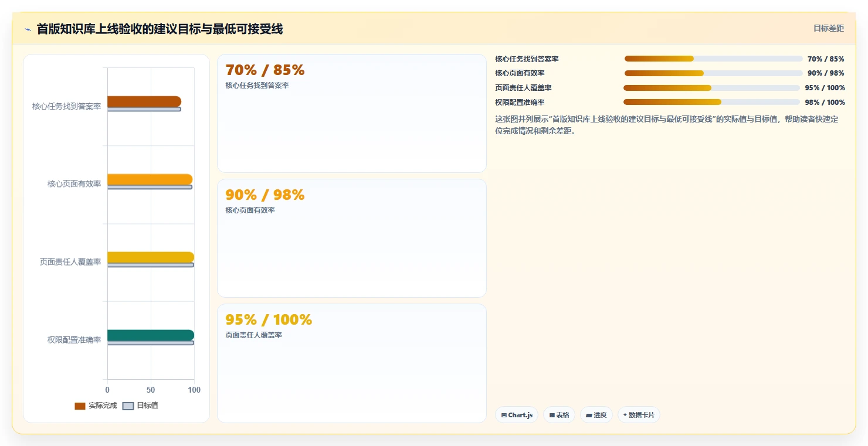Click chart axis label 权限配置准确率
Viewport: 868px width, 446px height.
[74, 340]
